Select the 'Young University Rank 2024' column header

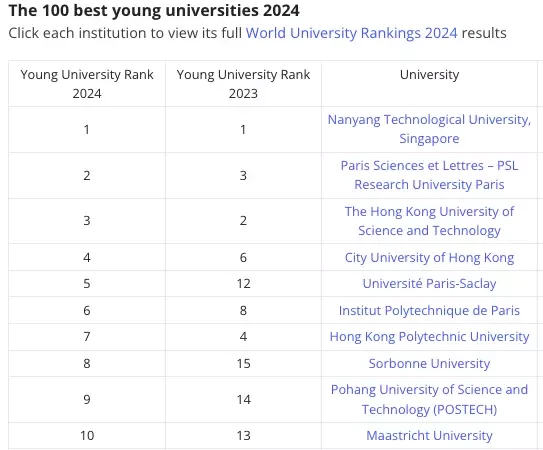tap(87, 84)
